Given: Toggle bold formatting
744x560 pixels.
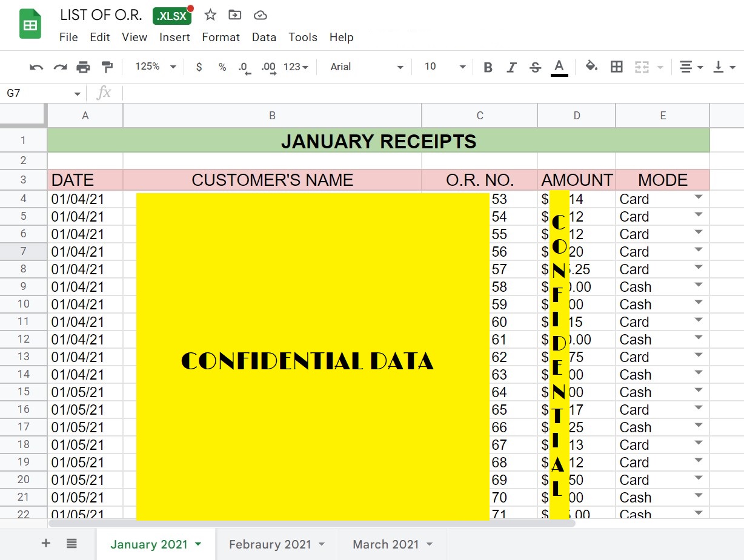Looking at the screenshot, I should point(488,67).
